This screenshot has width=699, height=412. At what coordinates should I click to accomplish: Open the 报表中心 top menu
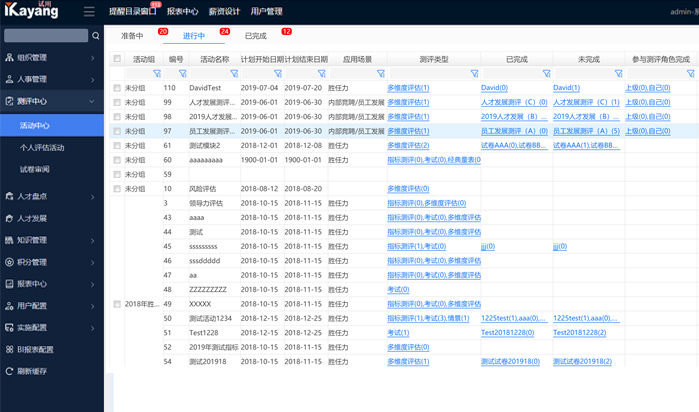(x=181, y=12)
